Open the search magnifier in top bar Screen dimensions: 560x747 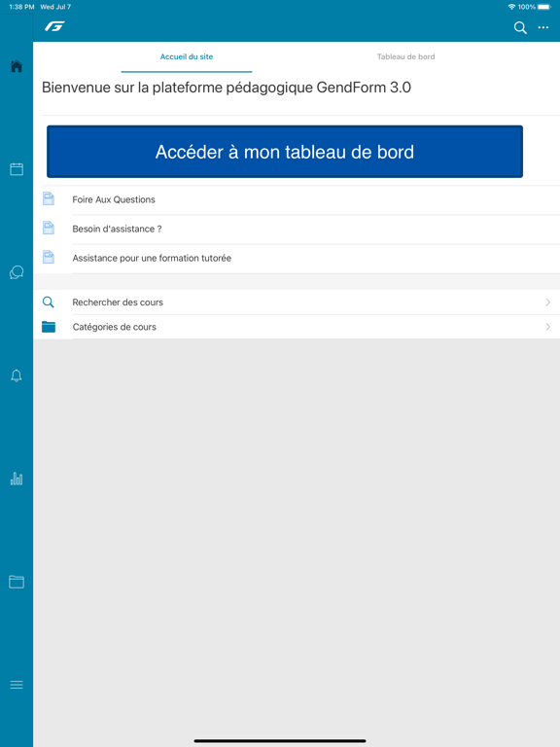[520, 27]
